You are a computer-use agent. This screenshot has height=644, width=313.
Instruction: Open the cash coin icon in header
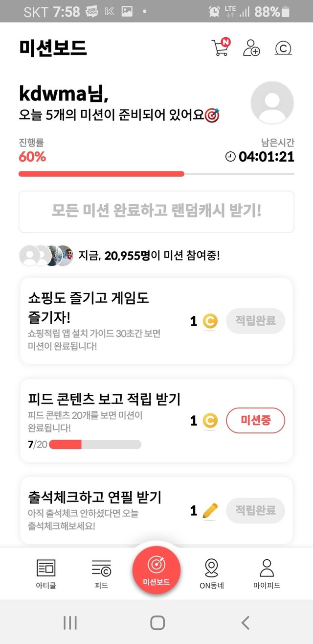coord(284,48)
